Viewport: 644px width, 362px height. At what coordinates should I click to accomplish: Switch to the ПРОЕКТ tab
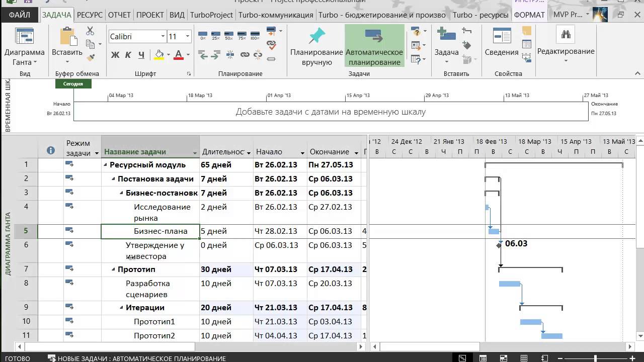point(150,15)
